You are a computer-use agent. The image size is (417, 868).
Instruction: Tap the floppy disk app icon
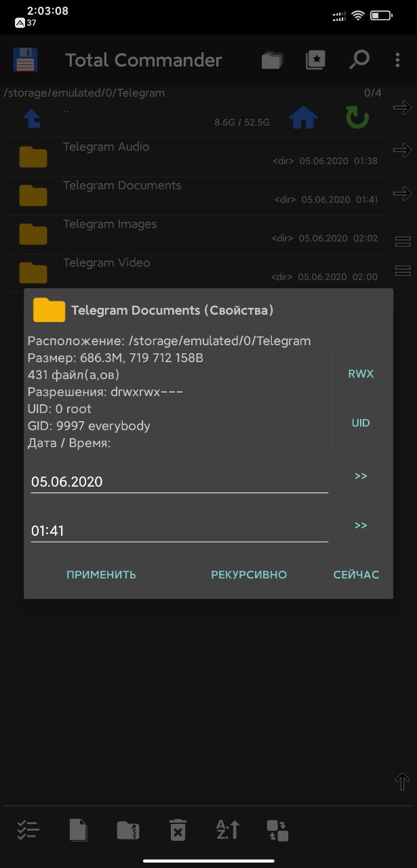click(x=25, y=60)
